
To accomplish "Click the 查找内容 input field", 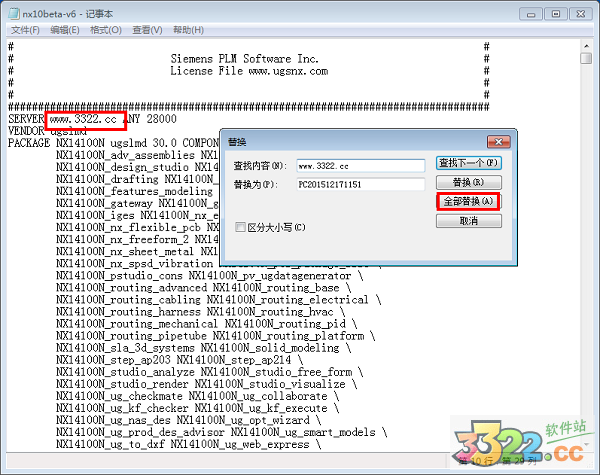I will point(360,166).
